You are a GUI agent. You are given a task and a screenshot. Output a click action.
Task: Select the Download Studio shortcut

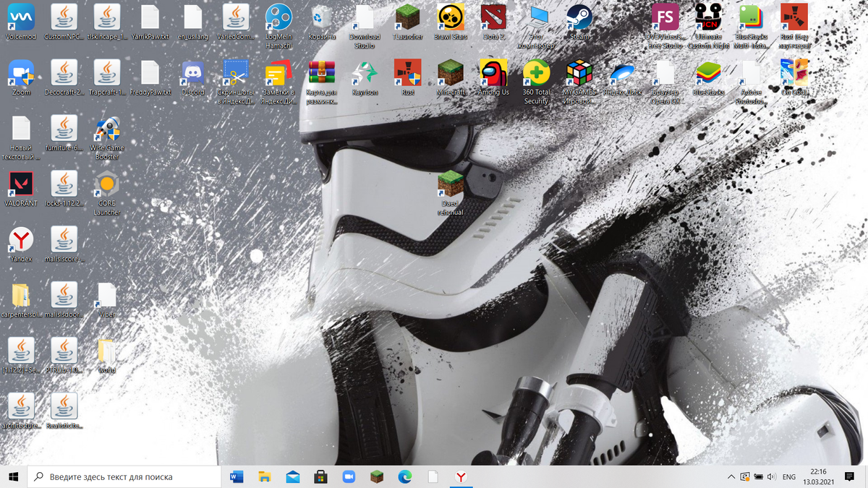tap(365, 26)
